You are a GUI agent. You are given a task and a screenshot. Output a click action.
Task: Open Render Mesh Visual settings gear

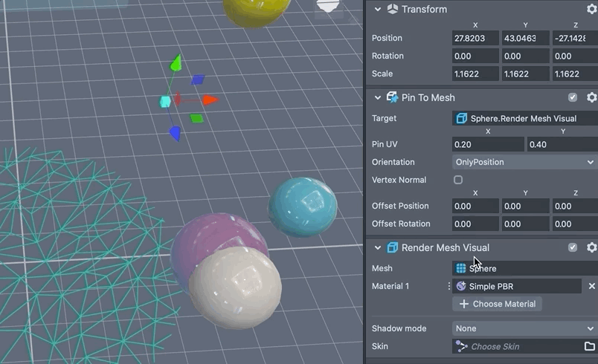point(591,247)
